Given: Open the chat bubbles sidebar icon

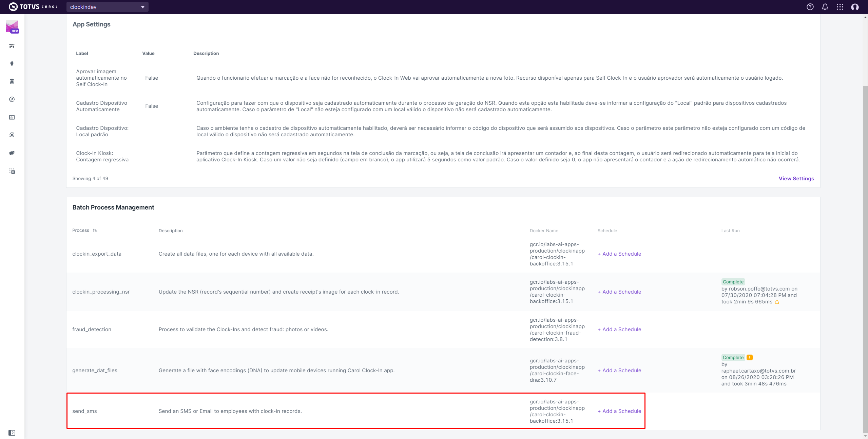Looking at the screenshot, I should point(12,153).
